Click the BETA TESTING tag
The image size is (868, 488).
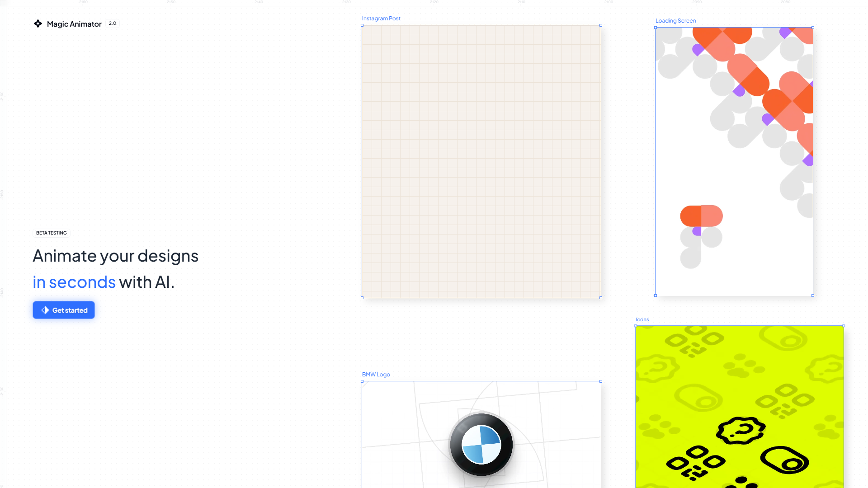(x=52, y=233)
